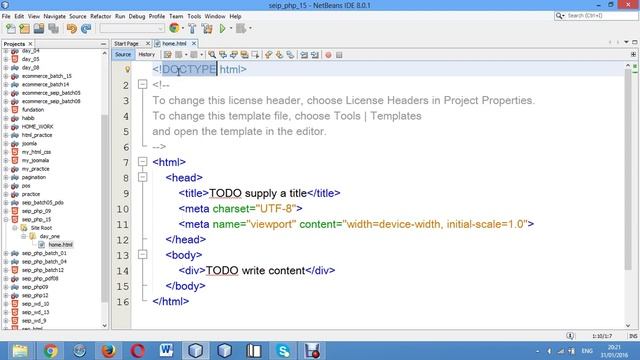Select home.html in the project tree

pos(60,245)
